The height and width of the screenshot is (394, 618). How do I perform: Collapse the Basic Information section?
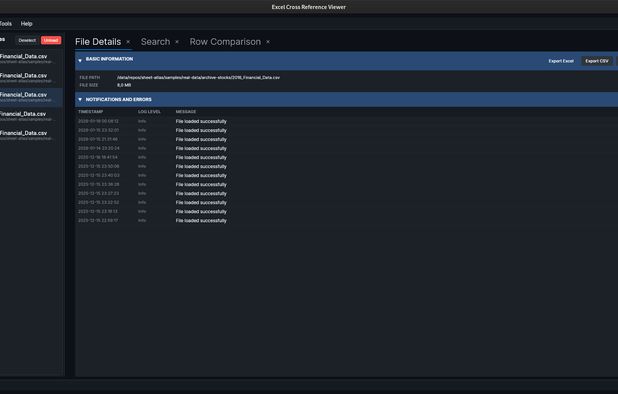coord(80,61)
